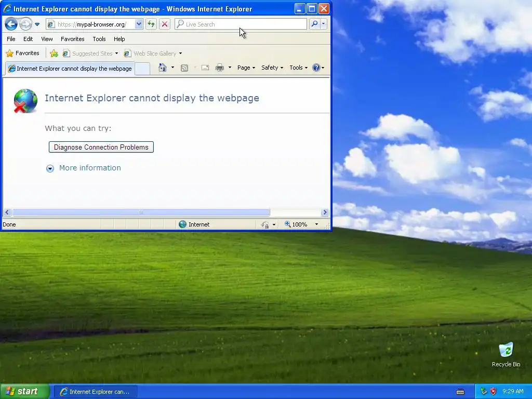Image resolution: width=532 pixels, height=399 pixels.
Task: Expand the address bar URL dropdown
Action: [139, 24]
